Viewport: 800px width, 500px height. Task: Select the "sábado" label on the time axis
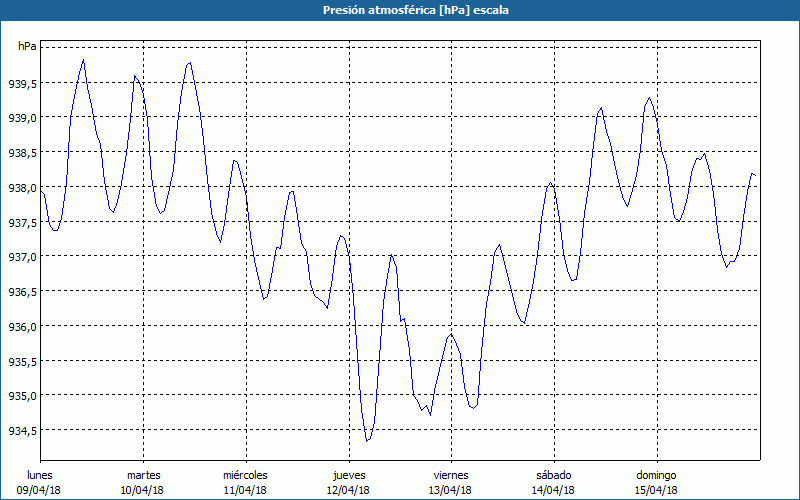click(x=553, y=474)
